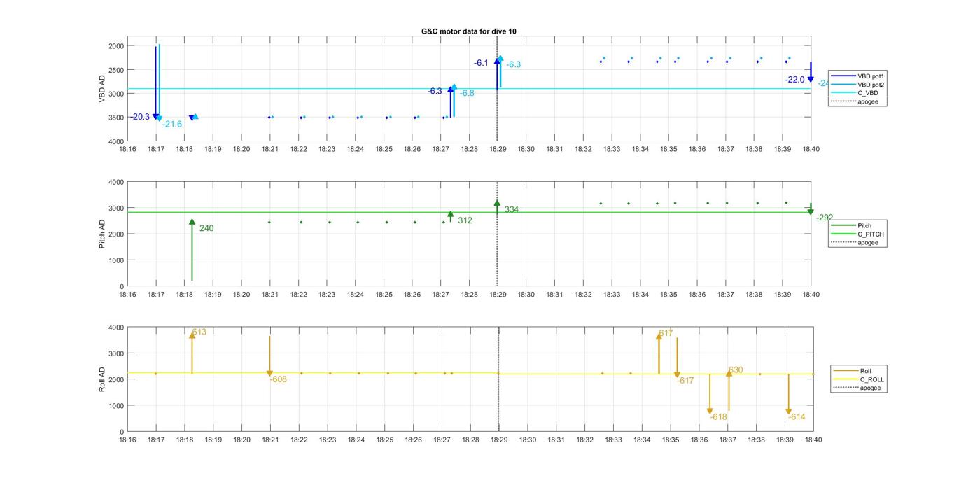The width and height of the screenshot is (980, 485).
Task: Click the "18:16" tick under the Roll plot
Action: [127, 440]
